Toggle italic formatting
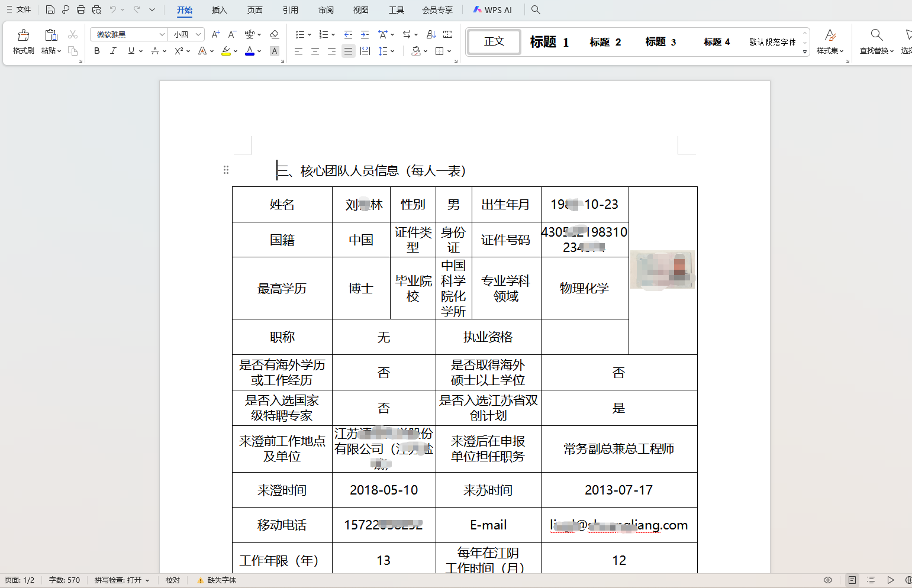This screenshot has width=912, height=588. pyautogui.click(x=113, y=51)
